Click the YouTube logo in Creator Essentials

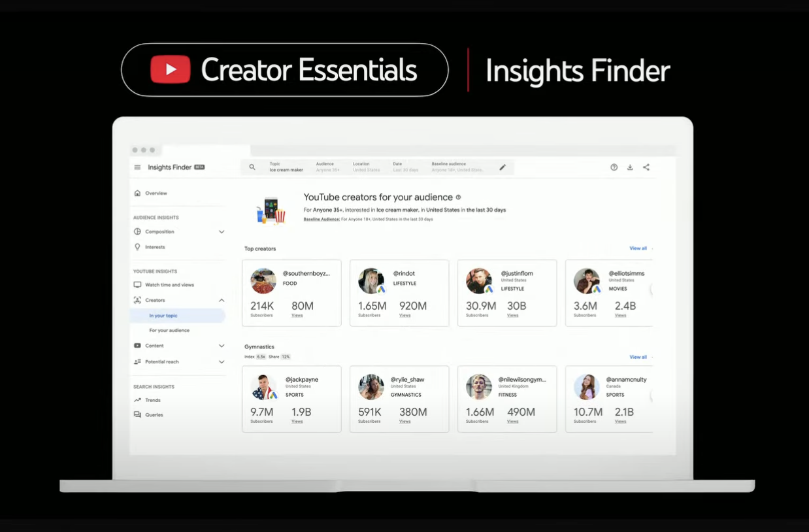[x=171, y=69]
